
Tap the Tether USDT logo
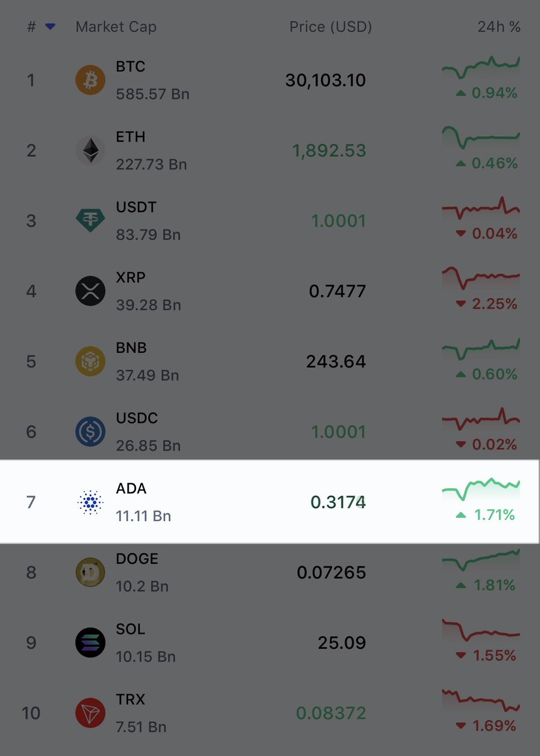(x=91, y=220)
